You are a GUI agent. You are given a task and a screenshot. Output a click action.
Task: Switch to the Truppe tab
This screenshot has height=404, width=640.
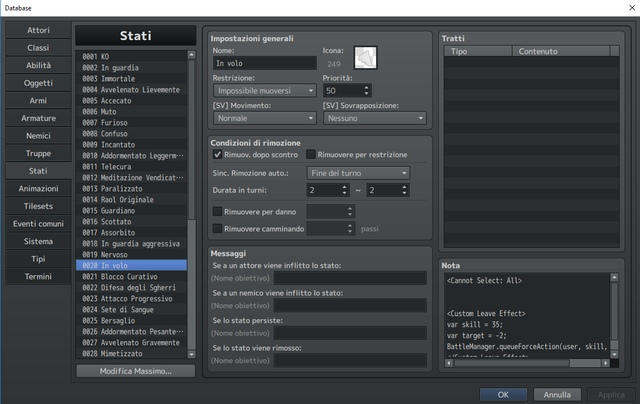pos(38,153)
